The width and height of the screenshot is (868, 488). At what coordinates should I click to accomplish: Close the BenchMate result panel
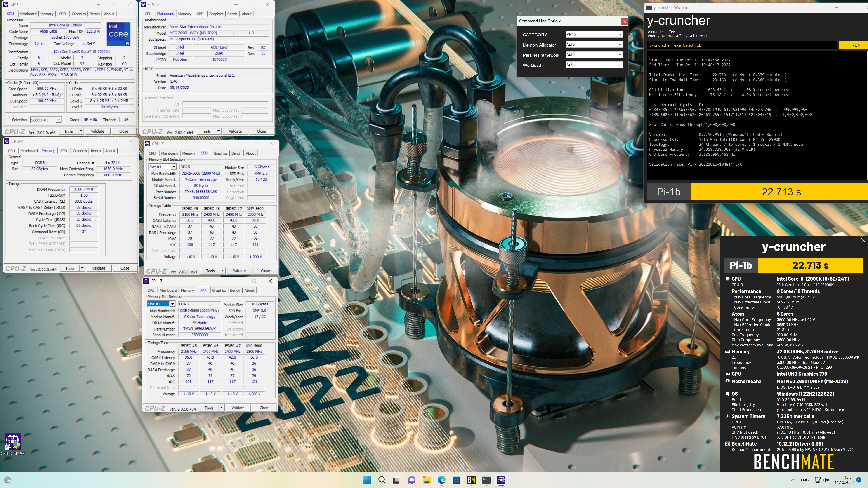(x=863, y=240)
